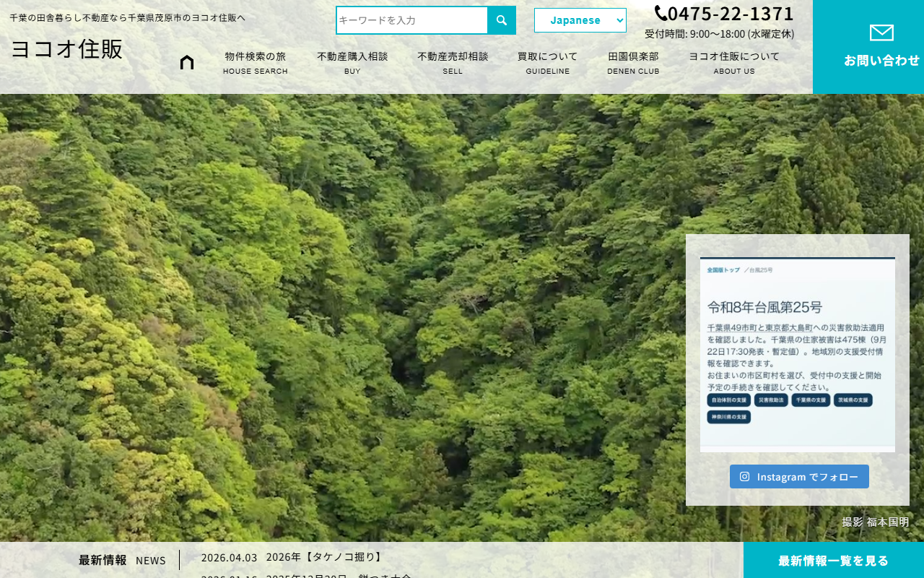Image resolution: width=924 pixels, height=578 pixels.
Task: Open 不動産売却相談 SELL menu
Action: click(x=453, y=63)
